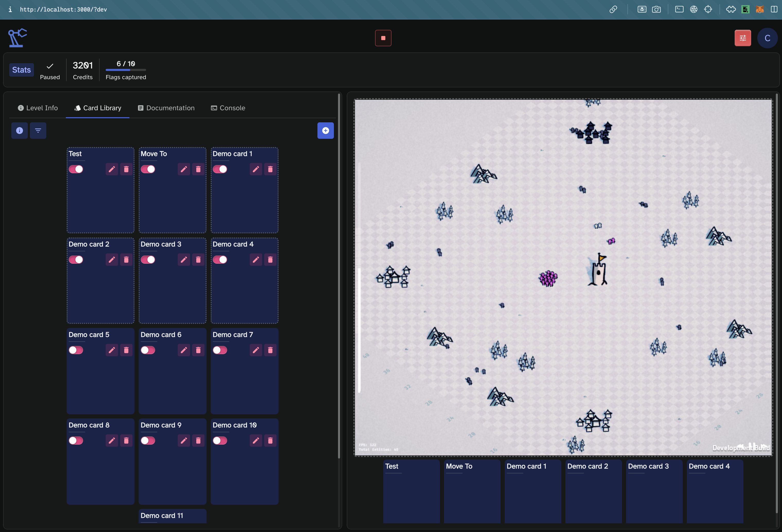Click the castle tower with flag
The width and height of the screenshot is (782, 532).
[x=598, y=270]
